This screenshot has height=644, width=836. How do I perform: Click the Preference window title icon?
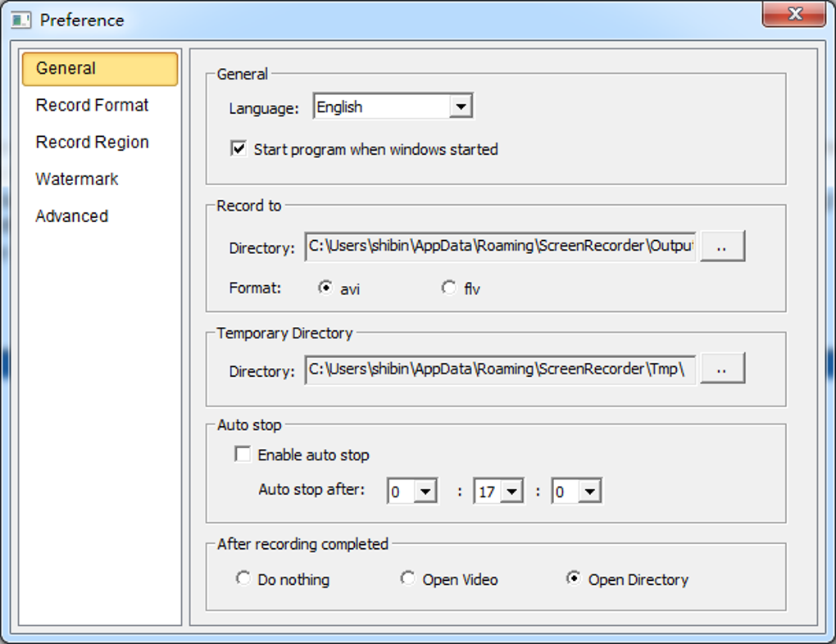point(20,20)
